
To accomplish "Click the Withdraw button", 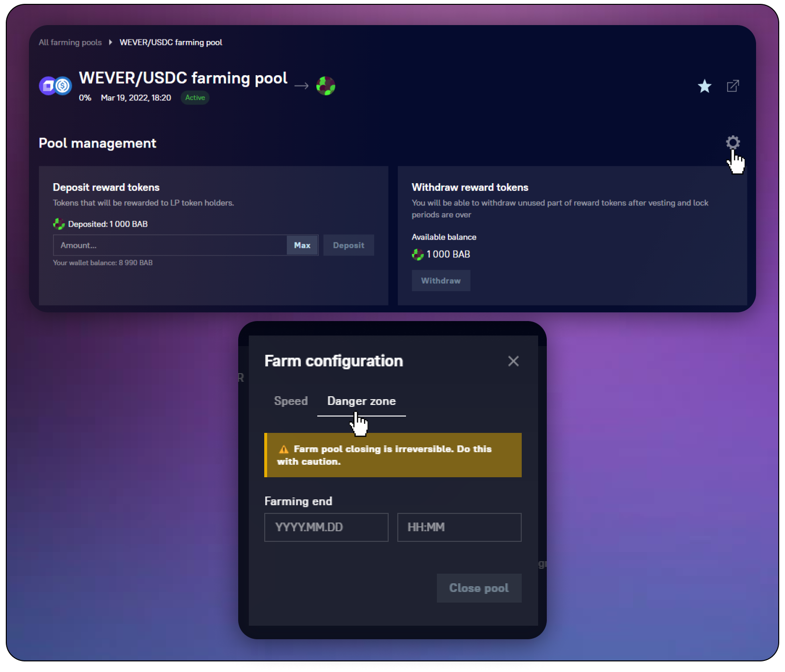I will point(441,281).
